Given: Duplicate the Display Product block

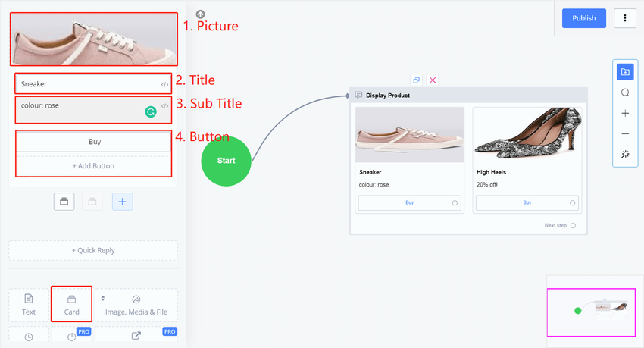Looking at the screenshot, I should click(x=416, y=80).
